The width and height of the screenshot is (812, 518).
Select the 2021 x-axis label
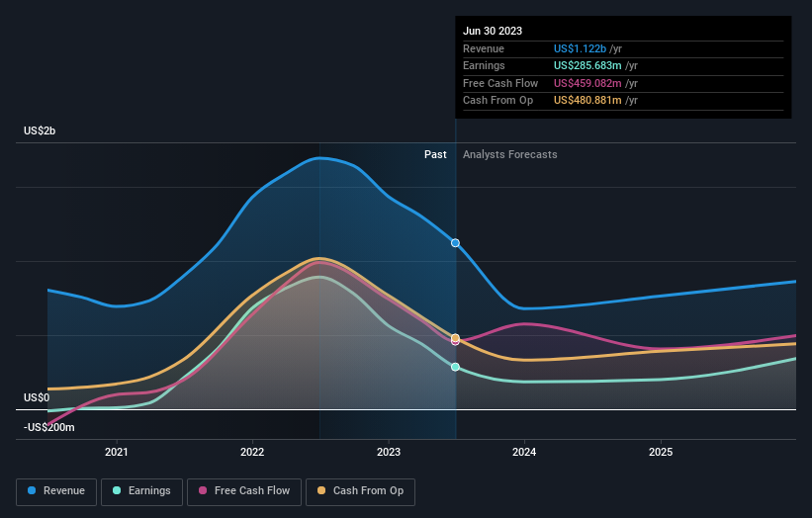[117, 452]
